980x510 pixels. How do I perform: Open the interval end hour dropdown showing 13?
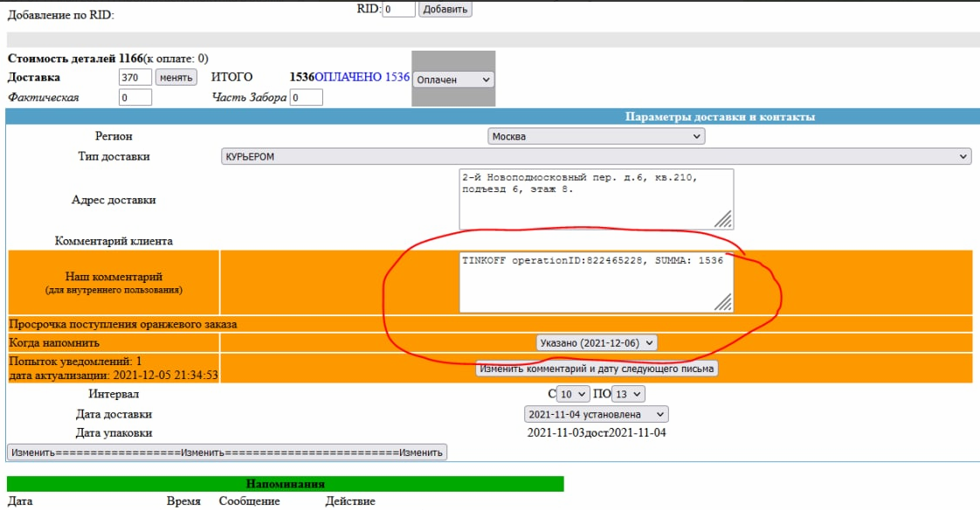tap(628, 394)
